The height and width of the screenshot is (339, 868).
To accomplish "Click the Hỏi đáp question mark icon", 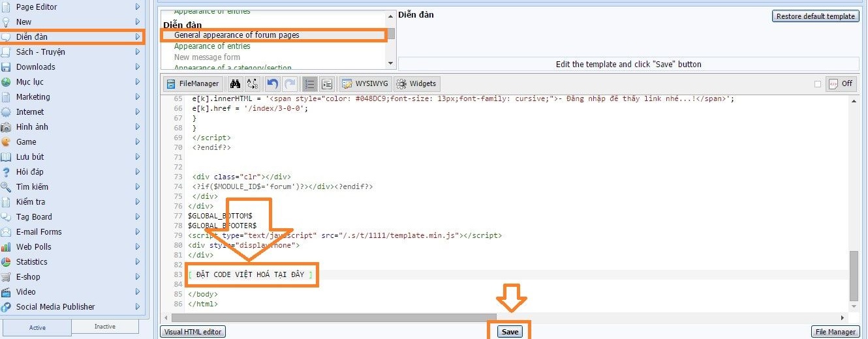I will point(6,171).
